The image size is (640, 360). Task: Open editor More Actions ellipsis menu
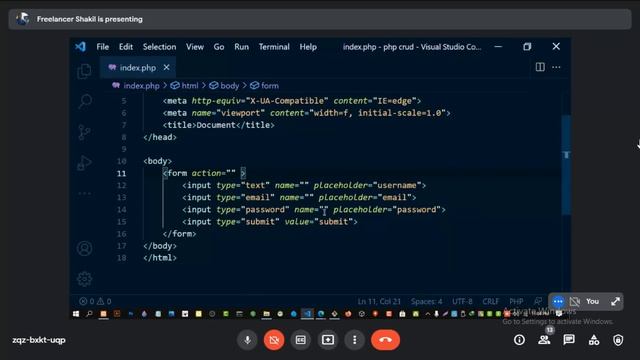click(556, 67)
